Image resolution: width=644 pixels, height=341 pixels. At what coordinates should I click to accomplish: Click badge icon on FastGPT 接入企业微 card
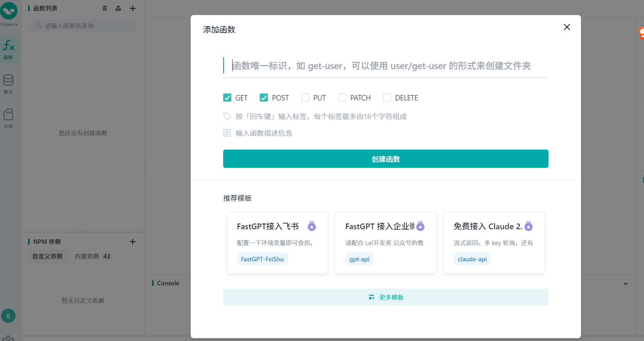(420, 226)
